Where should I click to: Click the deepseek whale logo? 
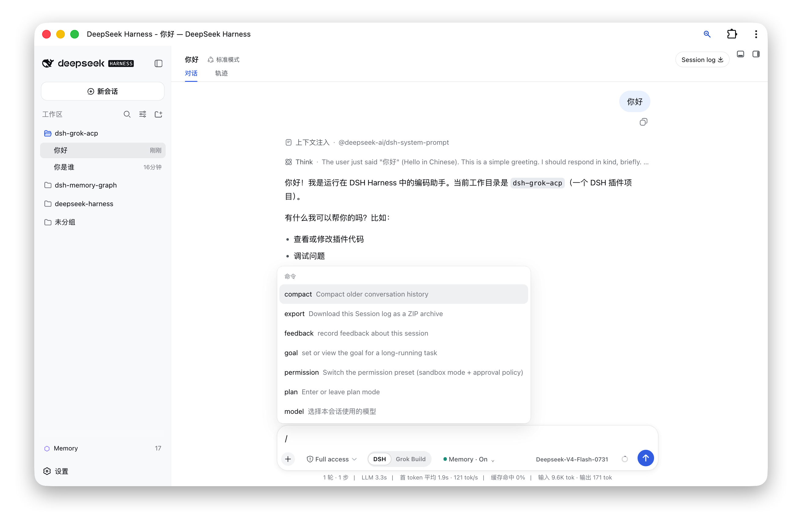click(48, 63)
